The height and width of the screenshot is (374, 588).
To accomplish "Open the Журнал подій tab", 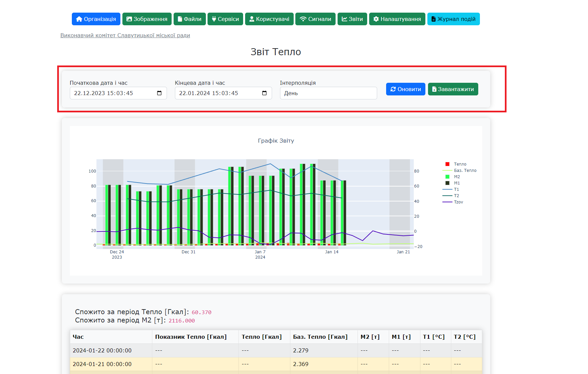I will pos(453,19).
